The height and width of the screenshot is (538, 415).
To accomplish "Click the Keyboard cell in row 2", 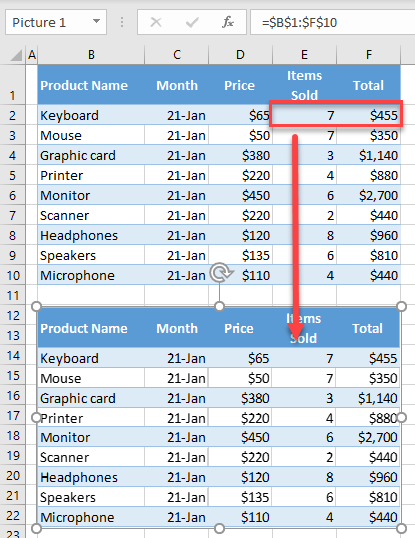I will pos(91,115).
